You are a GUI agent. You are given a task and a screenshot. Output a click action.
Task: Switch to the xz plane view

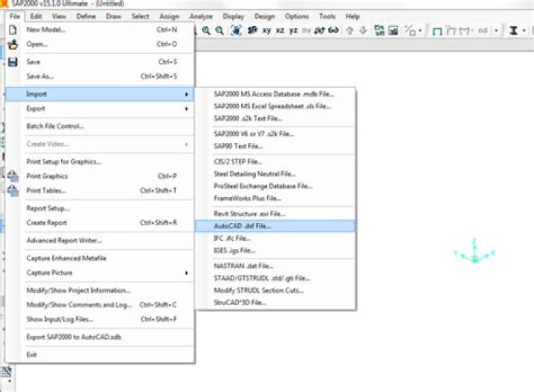coord(280,30)
